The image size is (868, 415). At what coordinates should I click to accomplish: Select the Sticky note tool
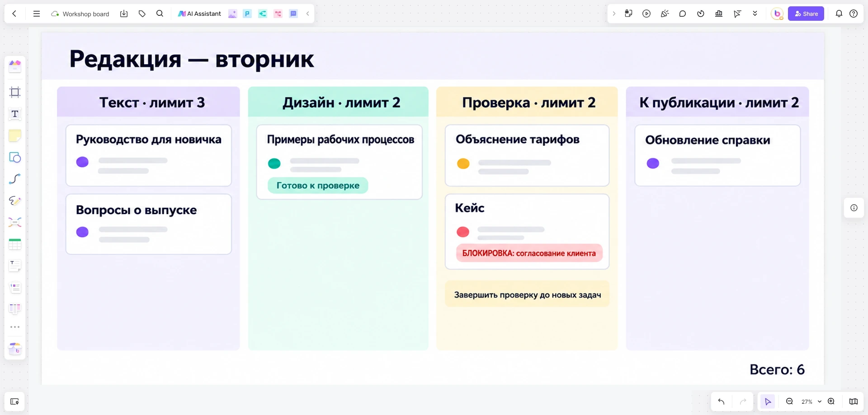pos(15,135)
